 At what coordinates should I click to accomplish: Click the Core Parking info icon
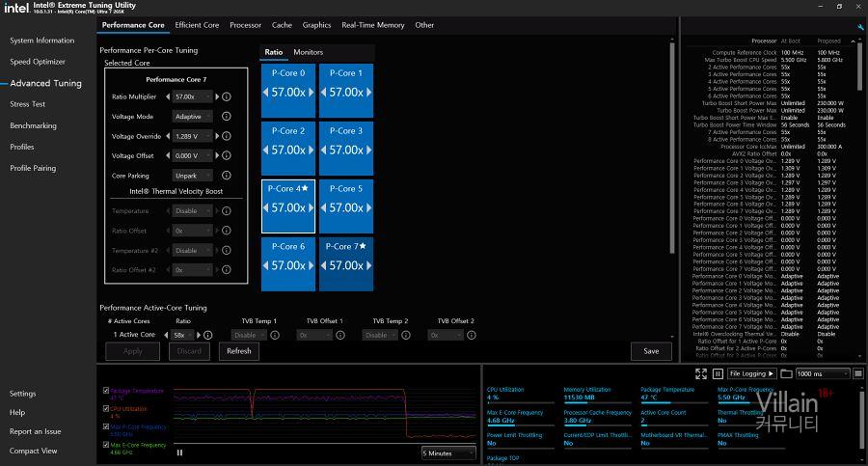pyautogui.click(x=227, y=176)
